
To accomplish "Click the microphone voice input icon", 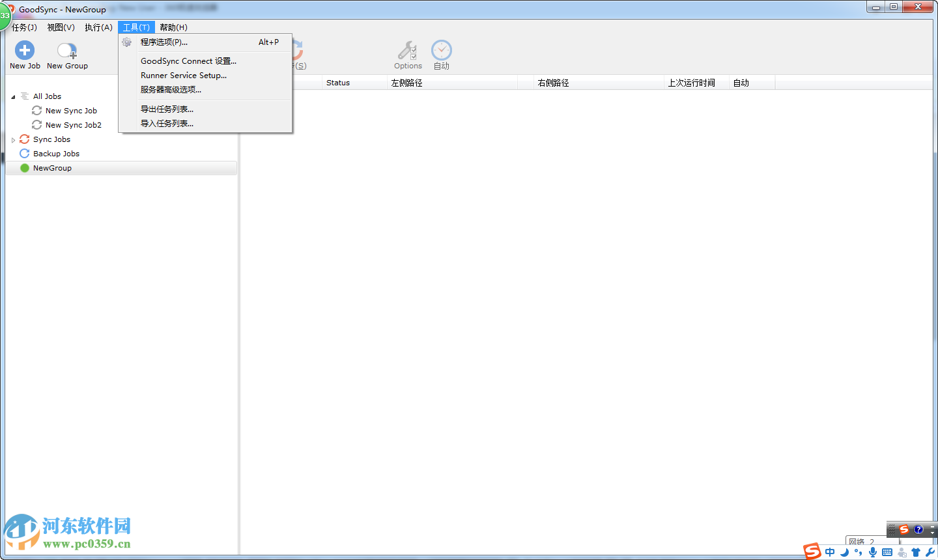I will 873,552.
